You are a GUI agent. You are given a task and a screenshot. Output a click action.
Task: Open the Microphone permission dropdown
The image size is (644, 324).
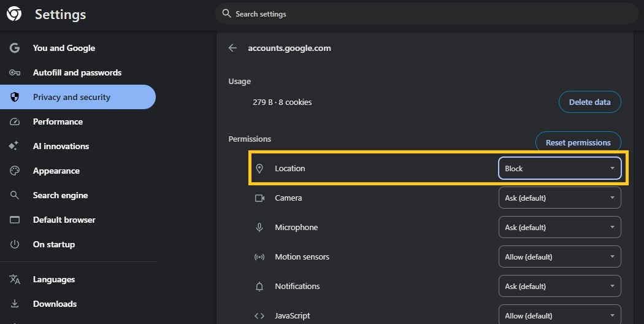[x=560, y=228]
